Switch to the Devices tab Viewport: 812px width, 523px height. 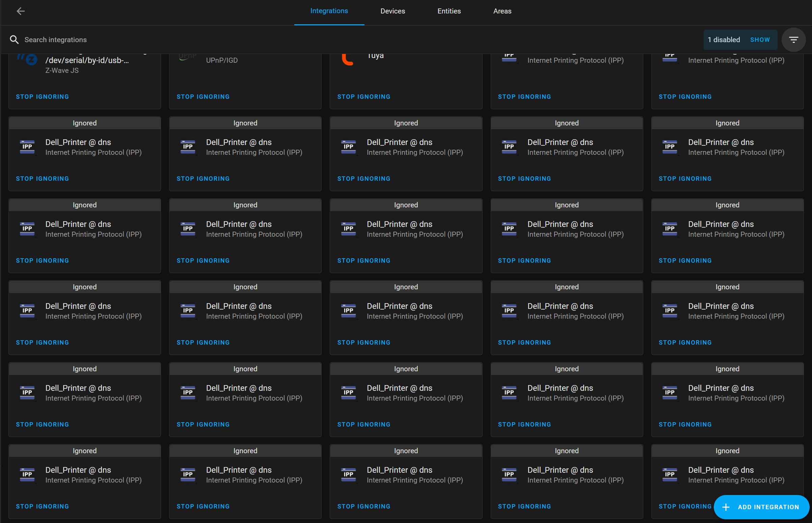tap(393, 11)
